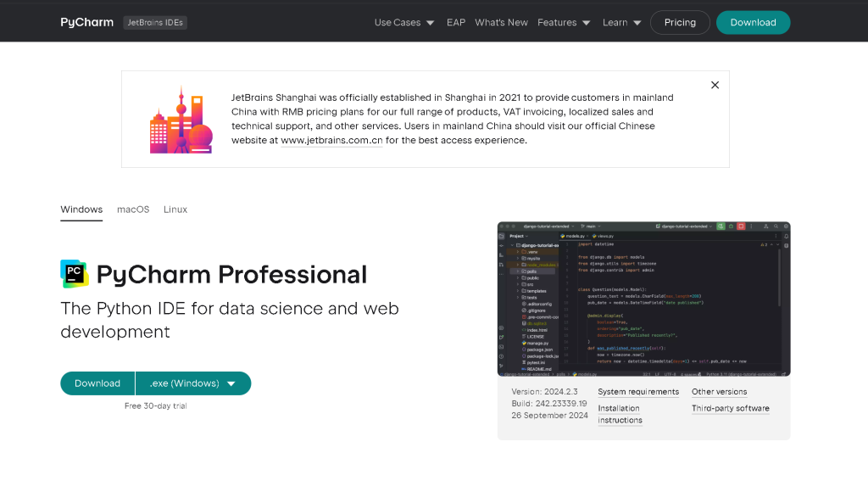Click the PyCharm Professional PC icon
Image resolution: width=868 pixels, height=481 pixels.
coord(75,273)
